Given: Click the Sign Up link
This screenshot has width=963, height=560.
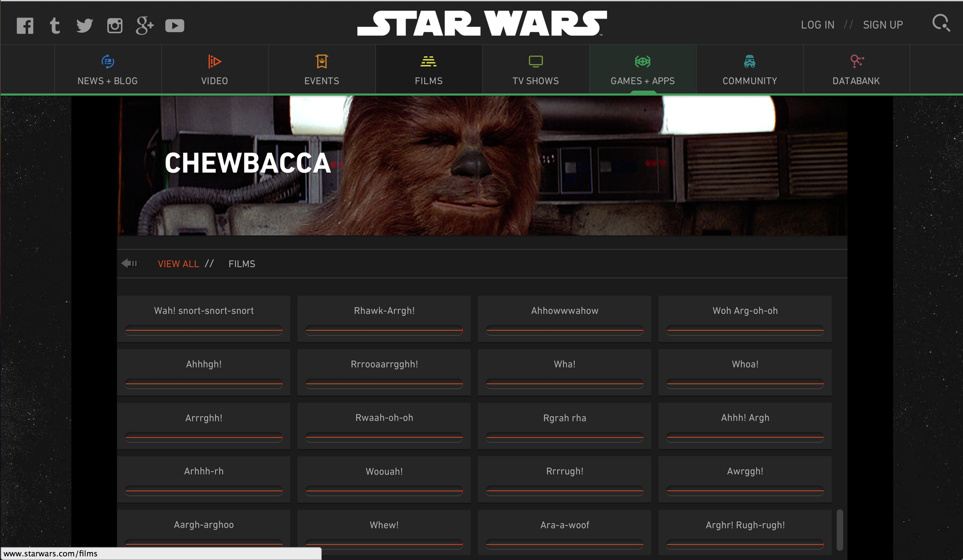Looking at the screenshot, I should coord(883,25).
